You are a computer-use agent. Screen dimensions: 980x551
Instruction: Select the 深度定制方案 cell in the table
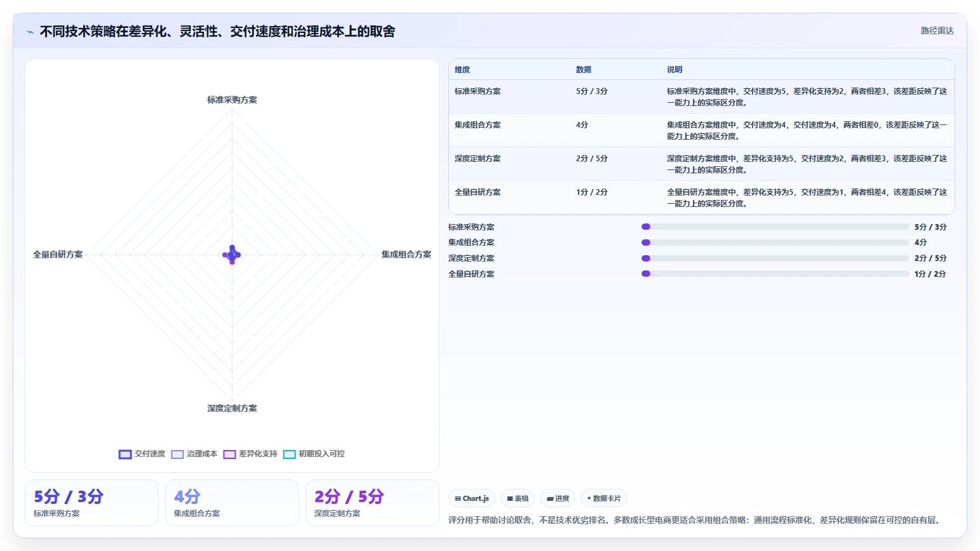click(478, 159)
